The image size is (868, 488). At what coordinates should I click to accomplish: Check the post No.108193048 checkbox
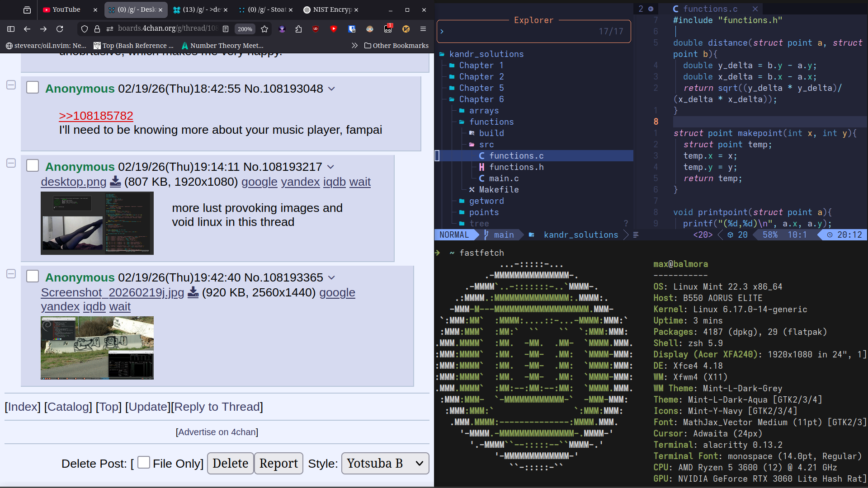coord(33,88)
